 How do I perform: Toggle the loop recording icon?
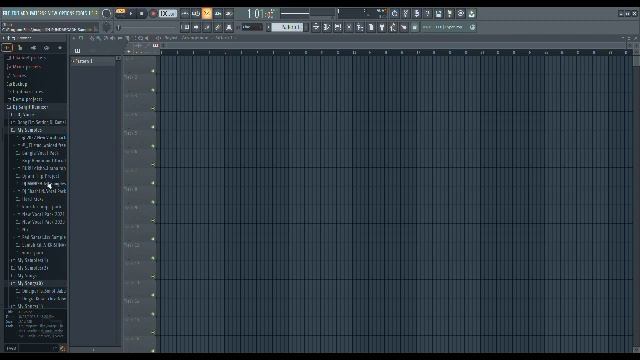click(229, 13)
